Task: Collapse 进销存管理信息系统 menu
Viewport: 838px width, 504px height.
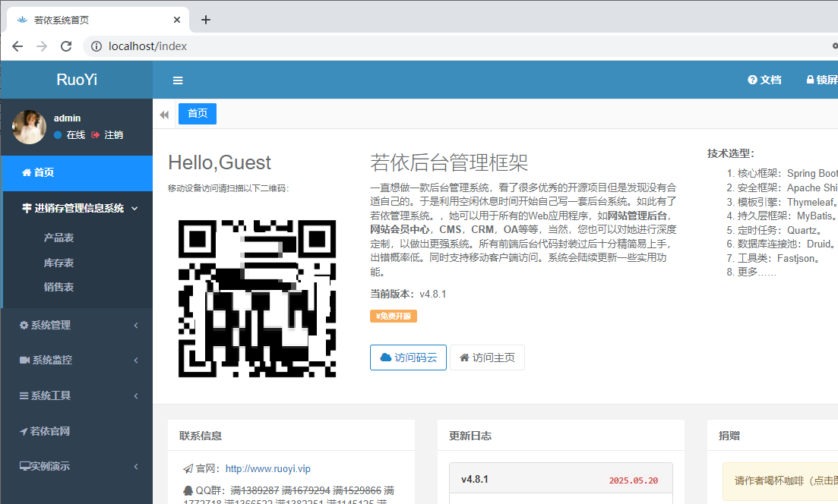Action: click(77, 208)
